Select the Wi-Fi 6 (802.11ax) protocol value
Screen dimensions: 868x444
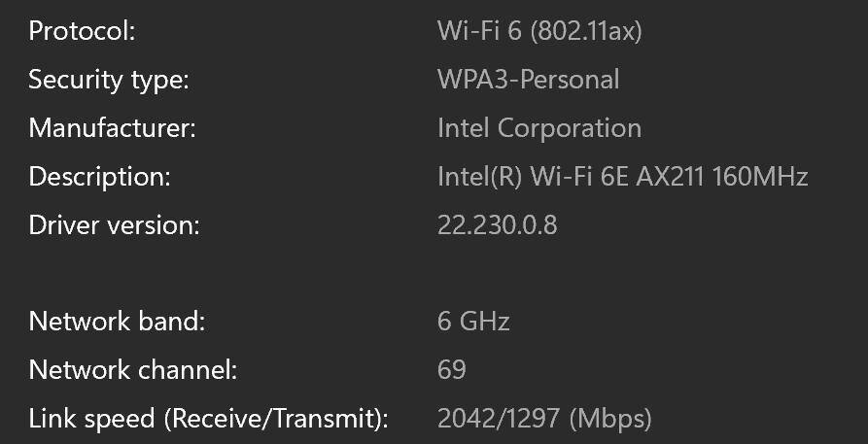[x=538, y=31]
